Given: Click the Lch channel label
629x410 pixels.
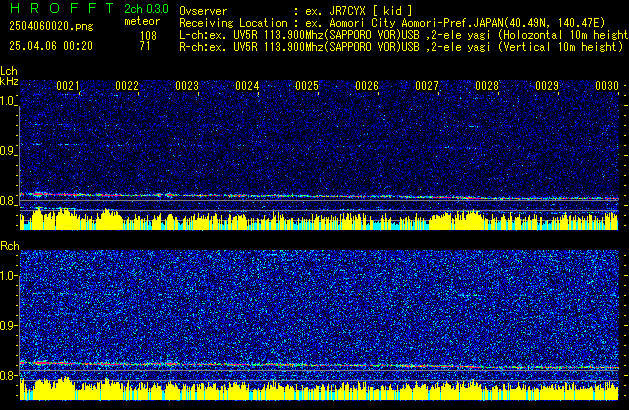Looking at the screenshot, I should [x=9, y=71].
